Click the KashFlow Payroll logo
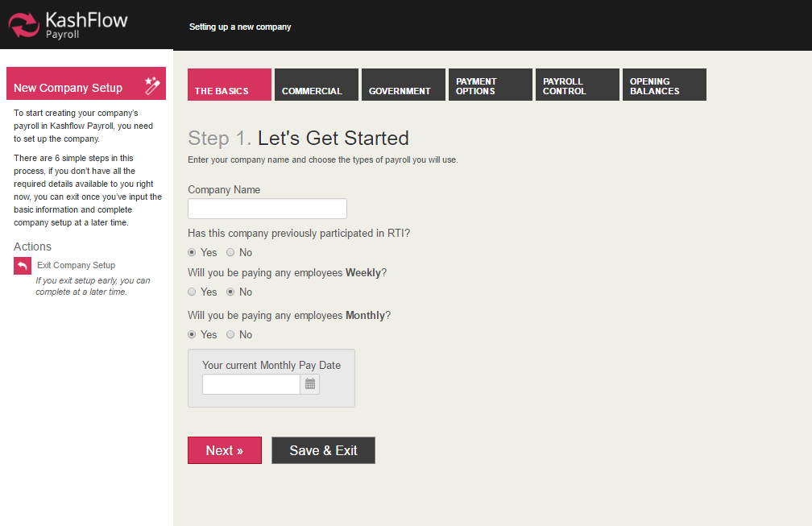 [x=68, y=25]
